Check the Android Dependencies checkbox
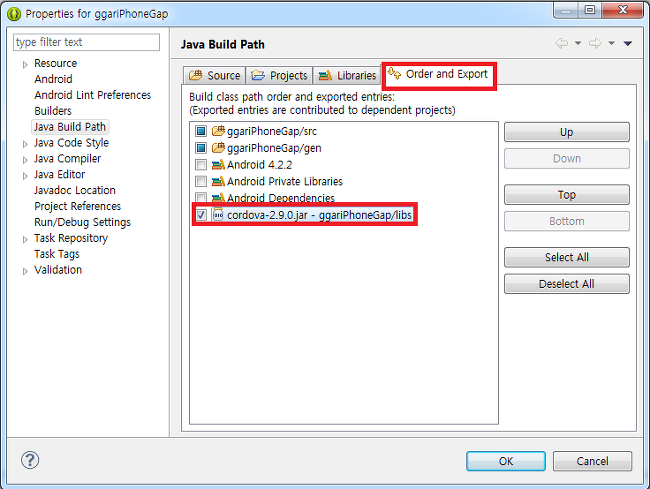The height and width of the screenshot is (489, 650). point(201,198)
